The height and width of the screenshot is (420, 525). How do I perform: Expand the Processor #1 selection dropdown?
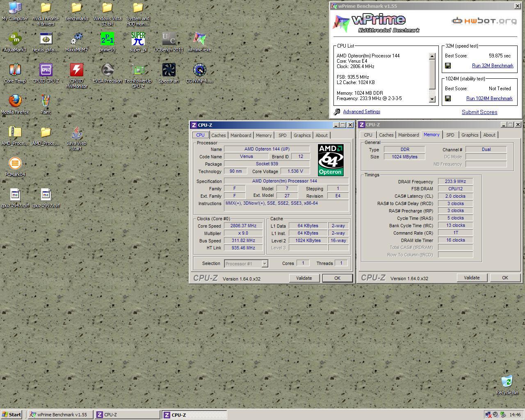coord(265,264)
